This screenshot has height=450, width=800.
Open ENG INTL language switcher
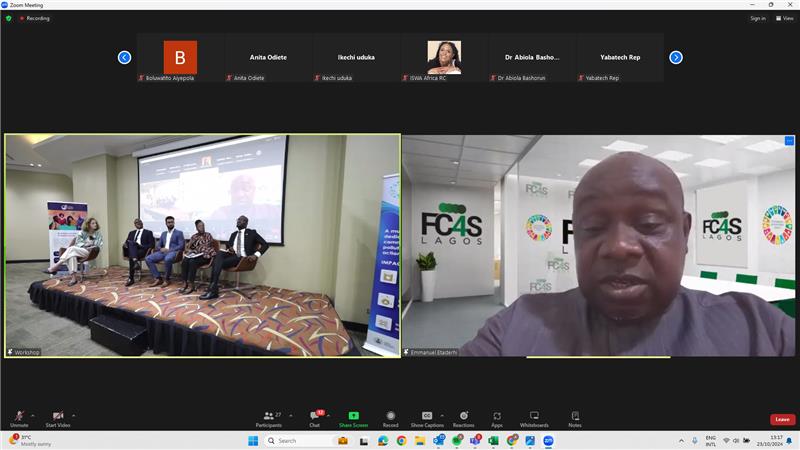point(710,441)
